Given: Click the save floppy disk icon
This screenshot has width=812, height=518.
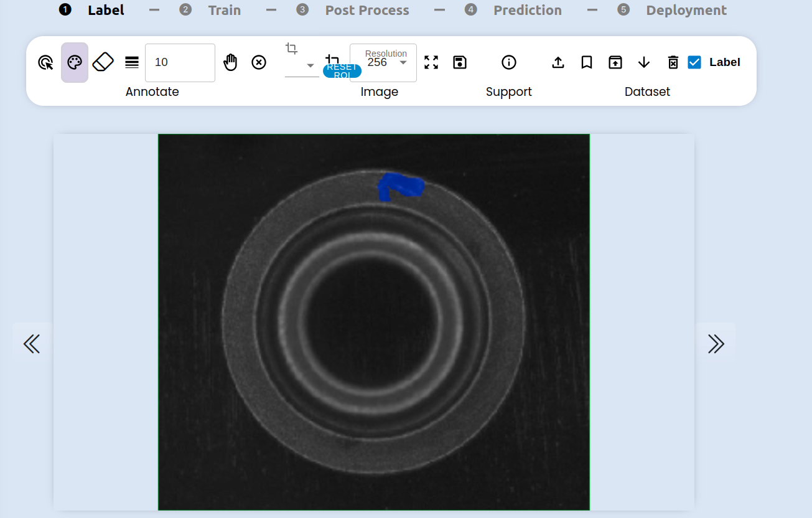Looking at the screenshot, I should 460,62.
